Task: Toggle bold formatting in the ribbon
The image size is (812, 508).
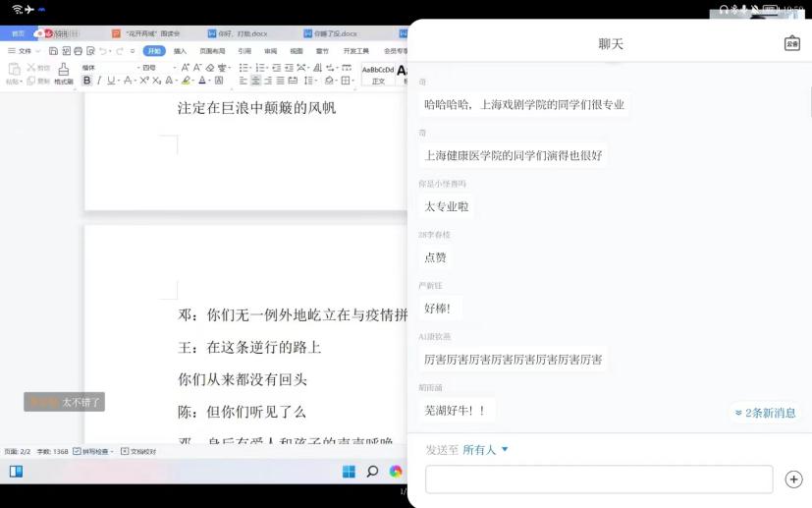Action: pyautogui.click(x=86, y=81)
